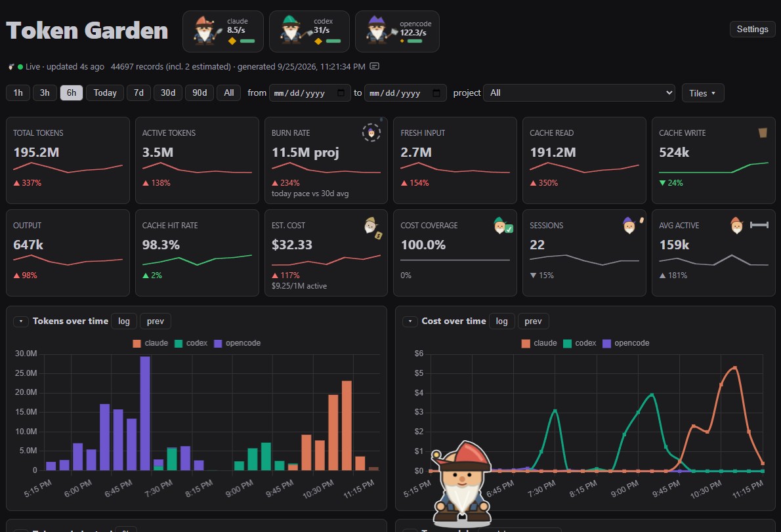
Task: Open the calendar picker in the to date field
Action: pyautogui.click(x=436, y=93)
